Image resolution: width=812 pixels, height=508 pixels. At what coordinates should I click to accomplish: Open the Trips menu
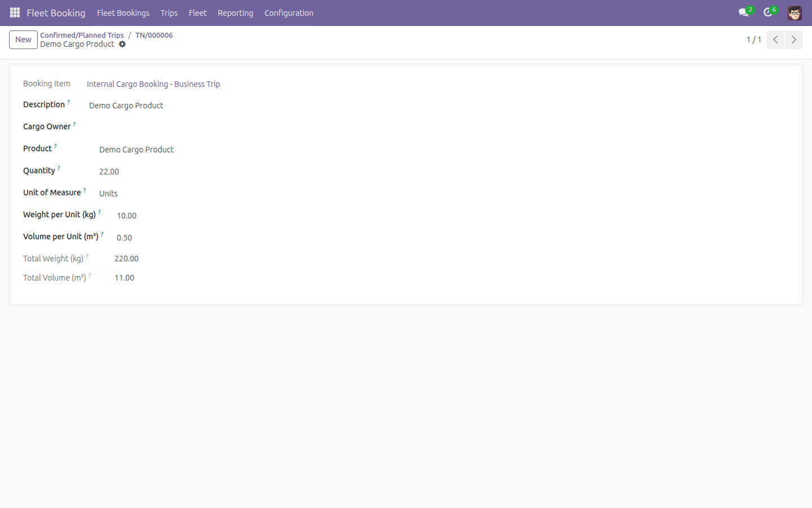[x=169, y=13]
